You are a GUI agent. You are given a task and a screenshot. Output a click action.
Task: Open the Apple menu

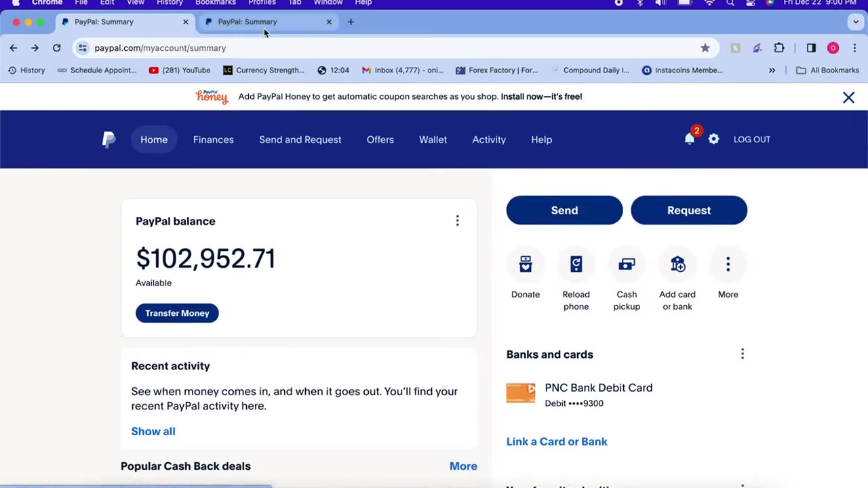click(x=16, y=3)
